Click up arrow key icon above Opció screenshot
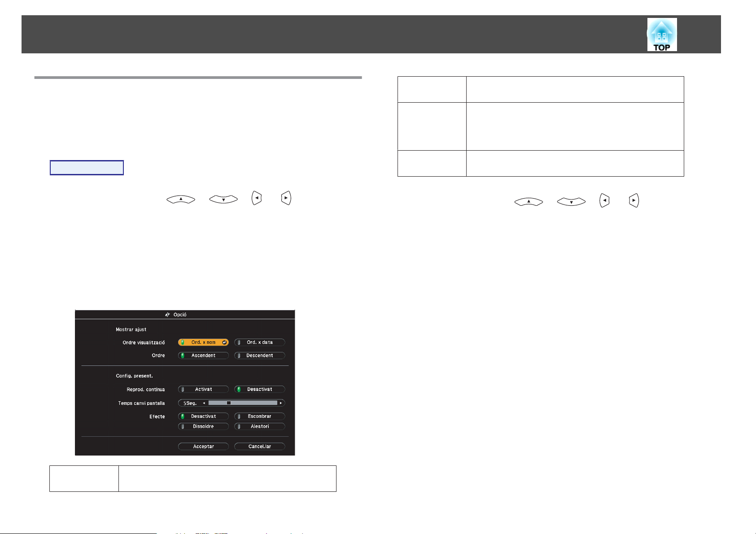Image resolution: width=756 pixels, height=534 pixels. [x=181, y=200]
